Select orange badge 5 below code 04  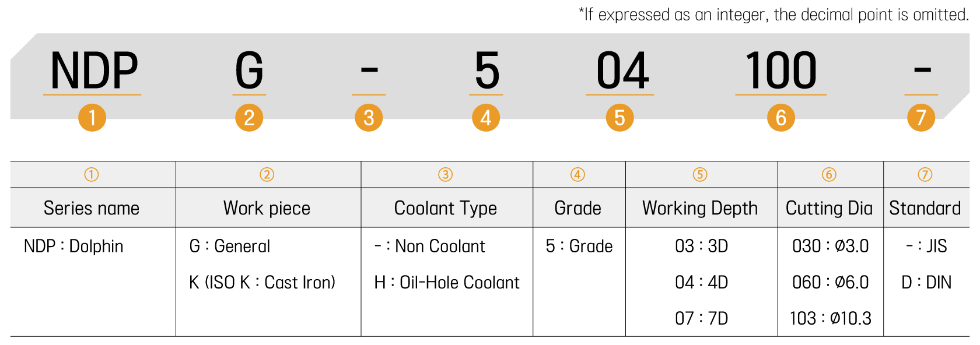[619, 118]
